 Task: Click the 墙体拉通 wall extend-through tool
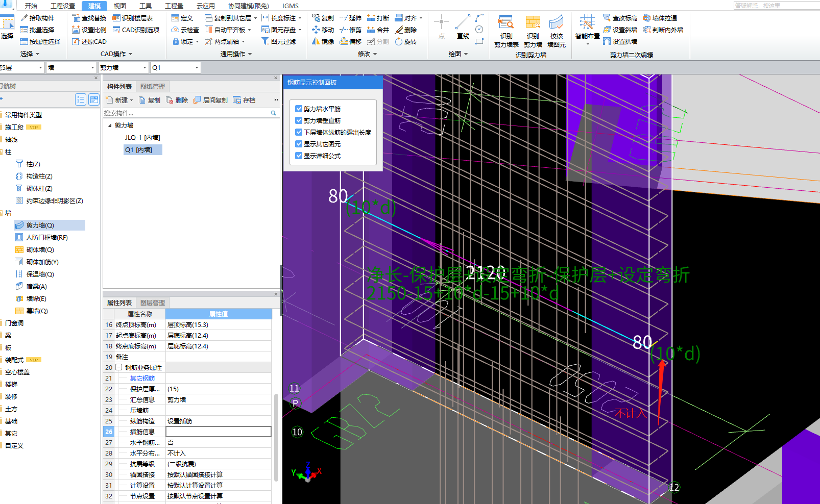(660, 18)
